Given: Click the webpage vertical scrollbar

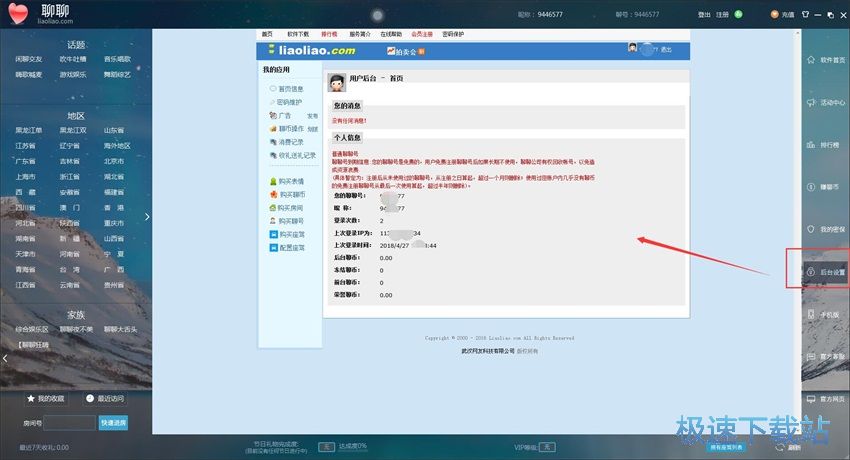Looking at the screenshot, I should coord(797,231).
